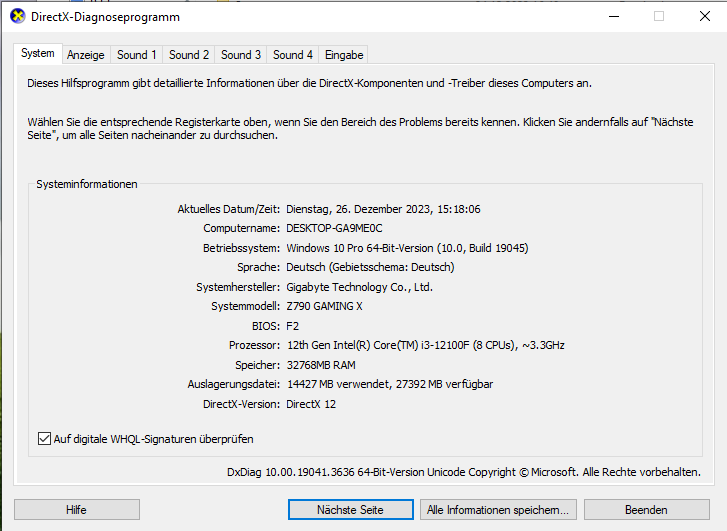Click the Prozessor: label
Viewport: 727px width, 531px height.
pos(254,345)
